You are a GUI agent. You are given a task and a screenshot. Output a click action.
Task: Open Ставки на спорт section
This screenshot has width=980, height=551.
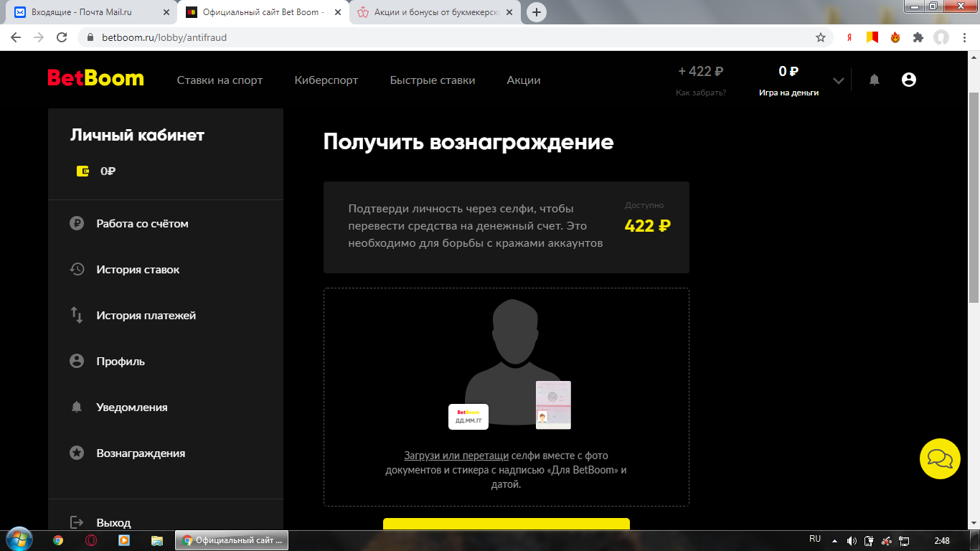[220, 80]
